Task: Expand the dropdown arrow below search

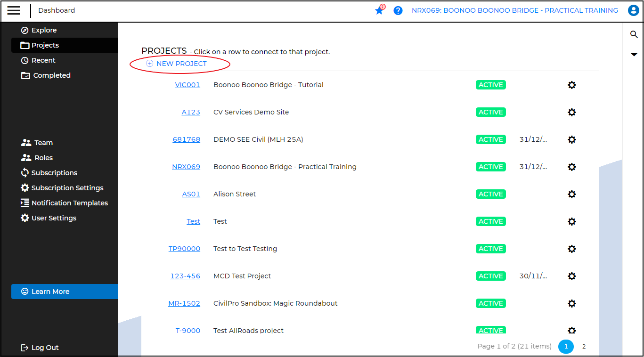Action: tap(634, 55)
